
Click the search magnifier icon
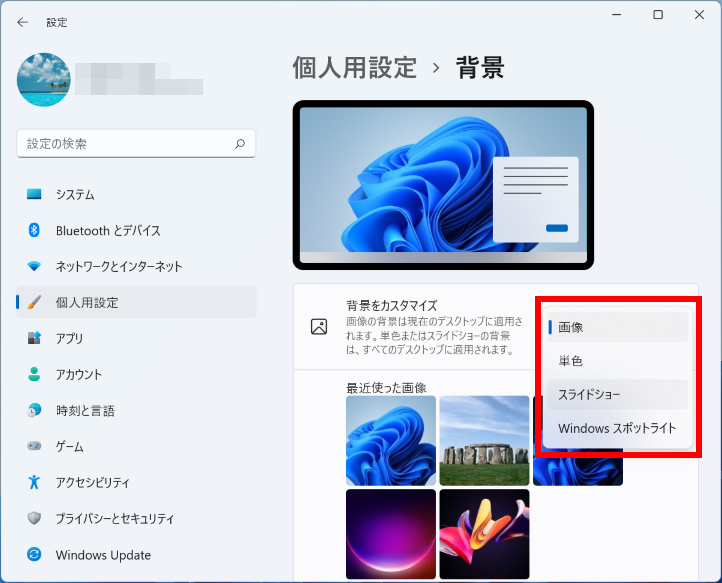coord(240,144)
